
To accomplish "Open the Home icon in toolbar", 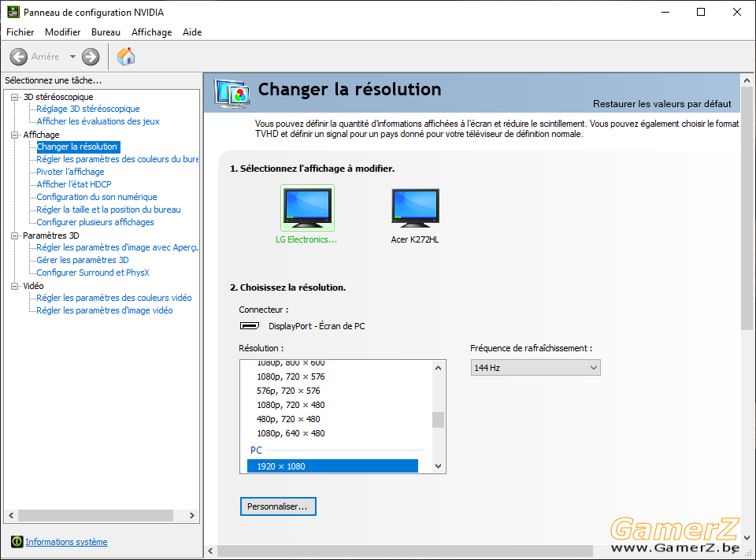I will coord(126,57).
